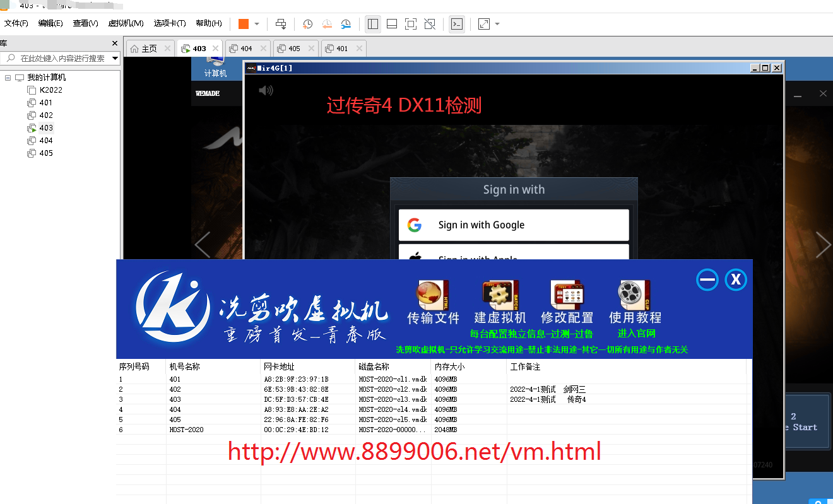The height and width of the screenshot is (504, 833).
Task: Open the stretch display dropdown arrow
Action: [497, 24]
